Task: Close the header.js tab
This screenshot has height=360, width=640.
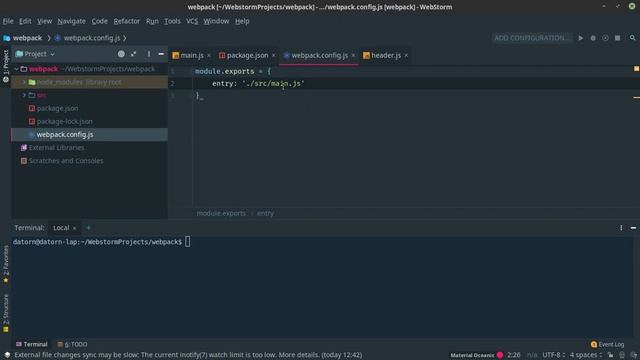Action: pyautogui.click(x=406, y=56)
